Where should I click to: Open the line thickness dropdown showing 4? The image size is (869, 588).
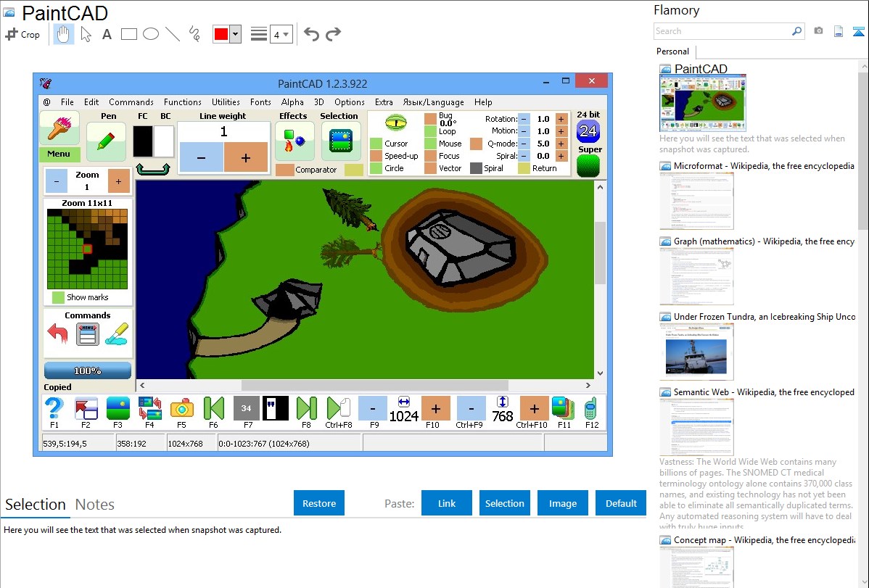(x=281, y=35)
